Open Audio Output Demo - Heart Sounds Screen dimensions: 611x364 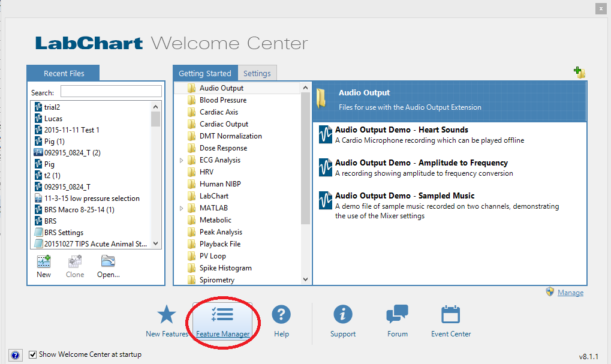pos(401,130)
